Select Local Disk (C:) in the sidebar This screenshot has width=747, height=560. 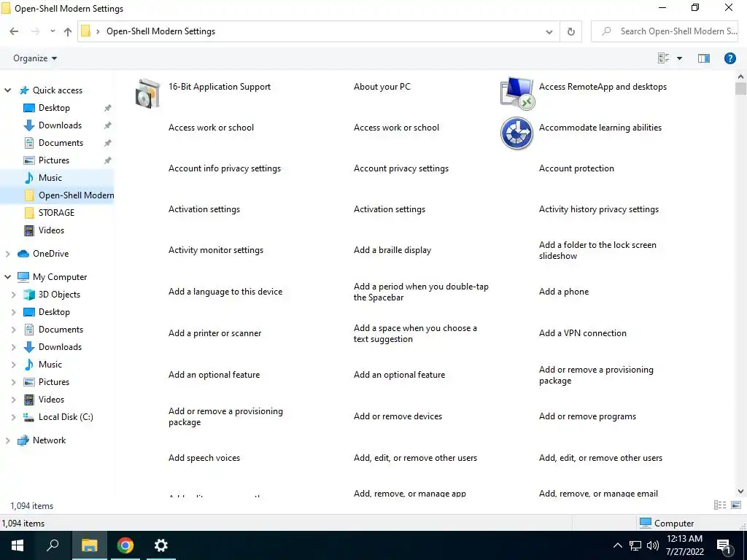tap(66, 417)
